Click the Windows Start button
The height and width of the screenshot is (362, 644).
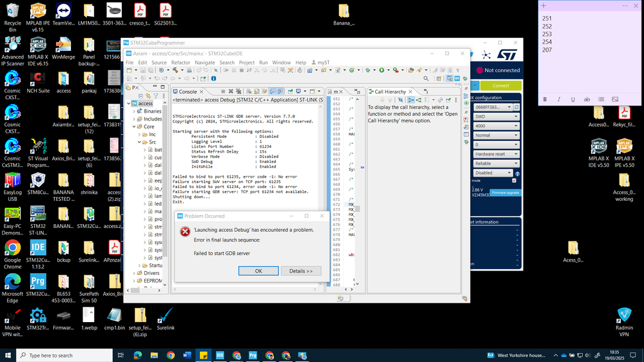pyautogui.click(x=8, y=356)
